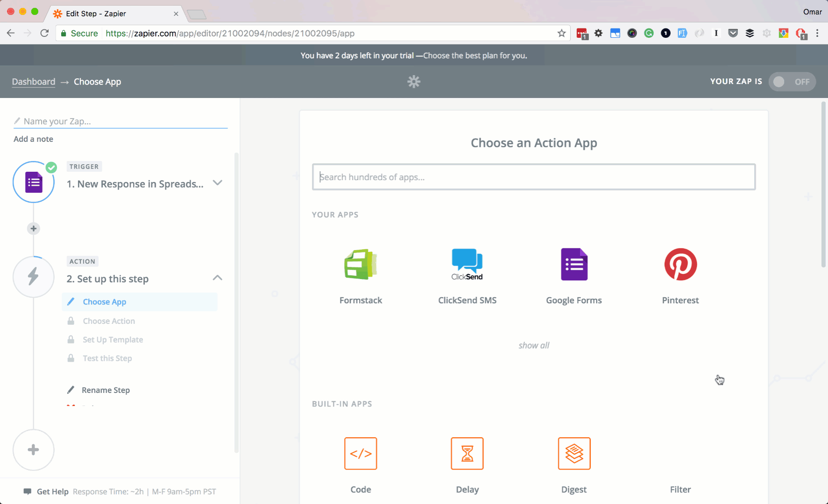The height and width of the screenshot is (504, 828).
Task: Click show all apps link
Action: click(x=534, y=345)
